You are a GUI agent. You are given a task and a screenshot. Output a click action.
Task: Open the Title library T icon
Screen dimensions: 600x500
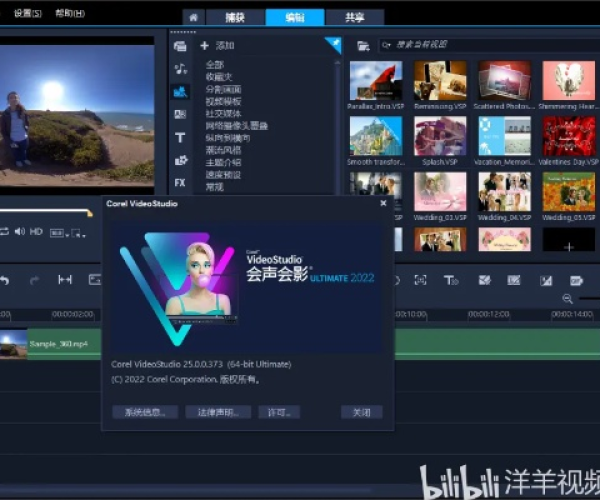coord(180,137)
